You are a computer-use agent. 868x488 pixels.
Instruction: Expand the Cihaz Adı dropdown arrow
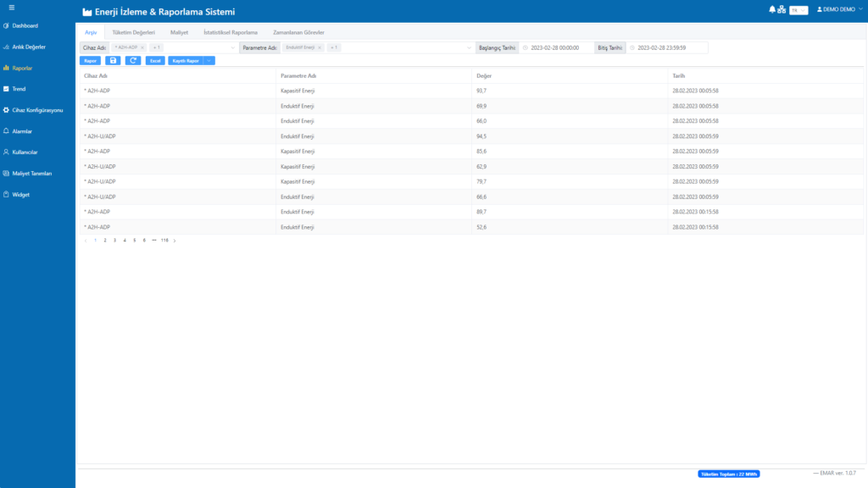tap(232, 47)
